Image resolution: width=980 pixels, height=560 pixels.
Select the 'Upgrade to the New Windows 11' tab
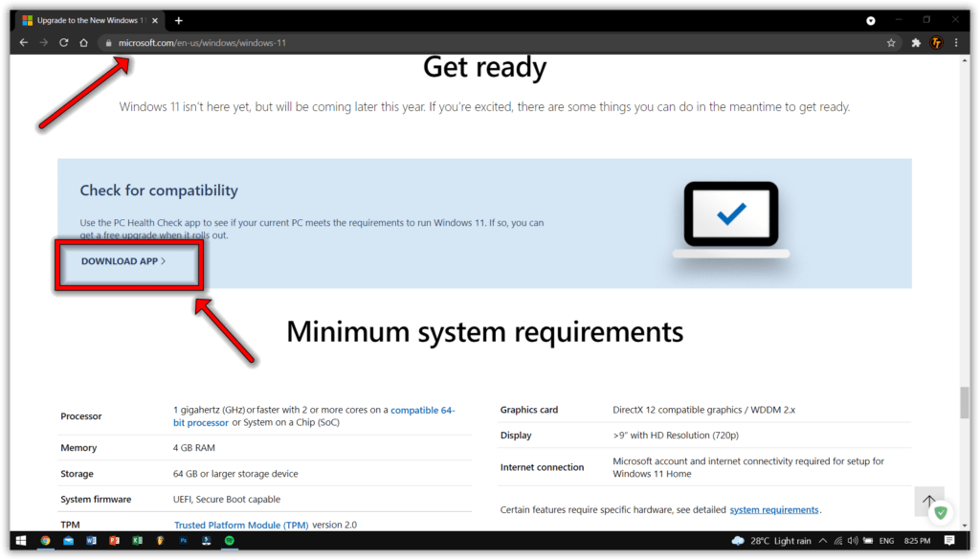coord(91,21)
